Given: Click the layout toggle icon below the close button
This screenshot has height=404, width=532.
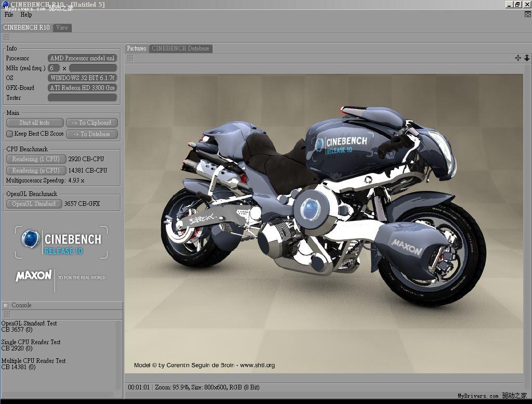Looking at the screenshot, I should point(528,15).
